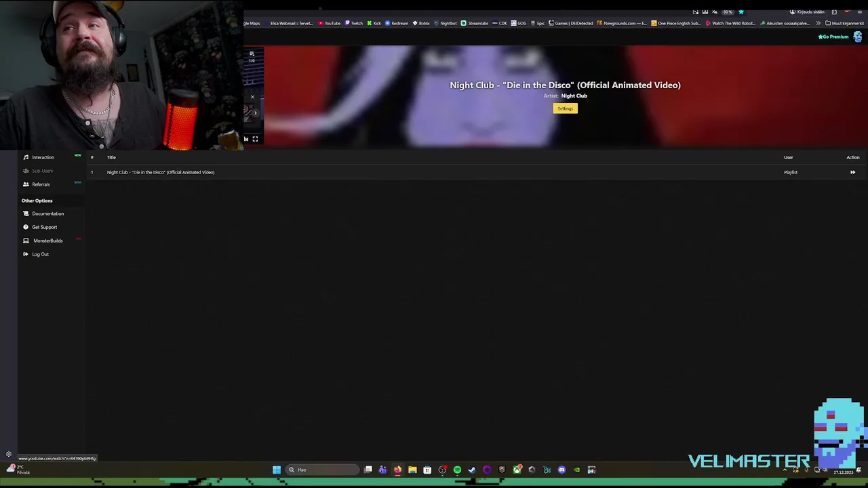
Task: Open MonsterBuilds in the sidebar
Action: (x=47, y=241)
